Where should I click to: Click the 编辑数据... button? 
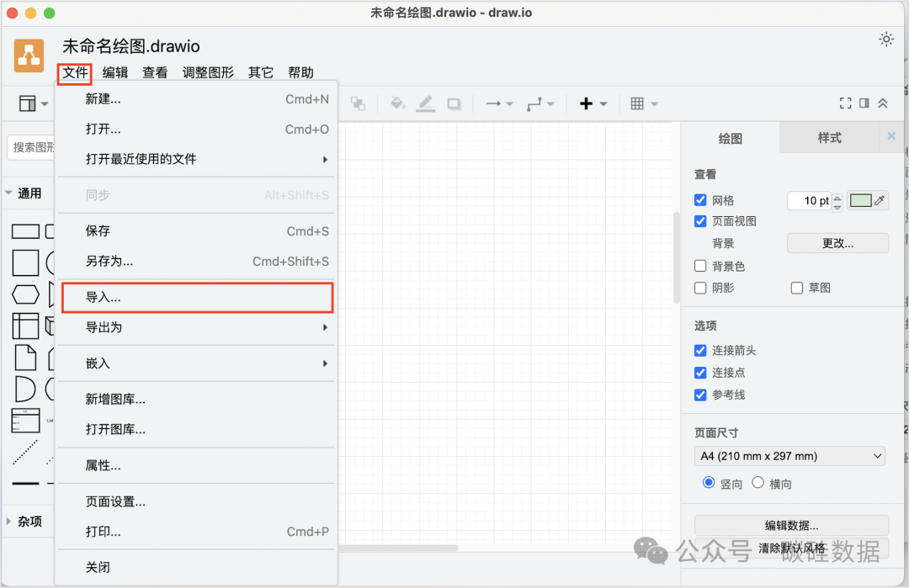791,526
